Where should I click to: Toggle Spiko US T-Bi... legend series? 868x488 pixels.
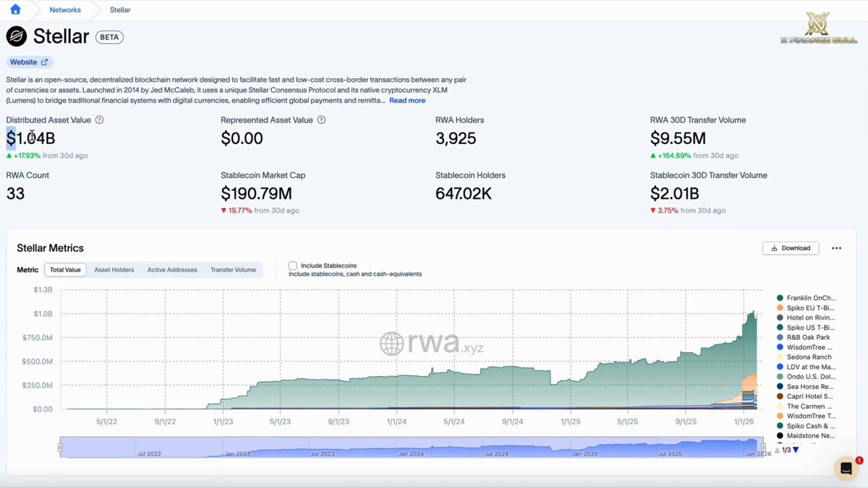click(807, 328)
